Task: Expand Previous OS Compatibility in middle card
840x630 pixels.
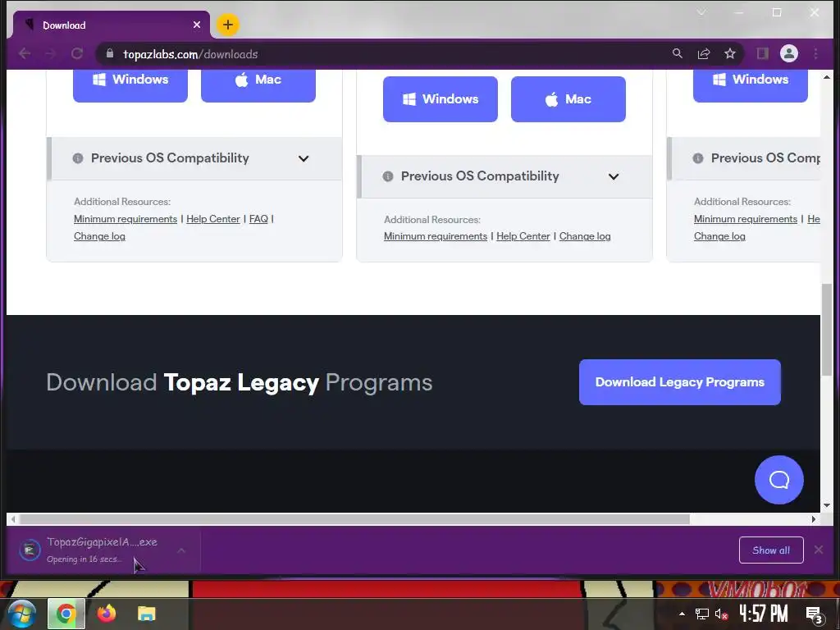Action: 504,176
